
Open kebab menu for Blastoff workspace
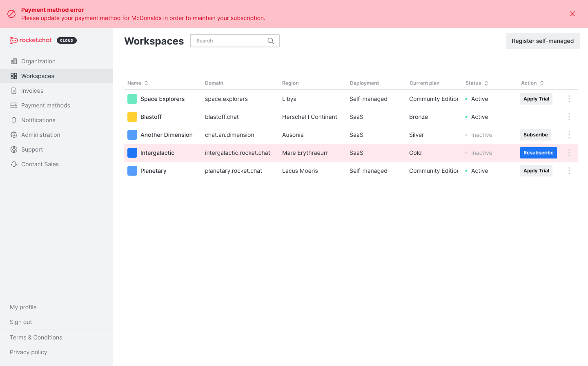point(569,117)
